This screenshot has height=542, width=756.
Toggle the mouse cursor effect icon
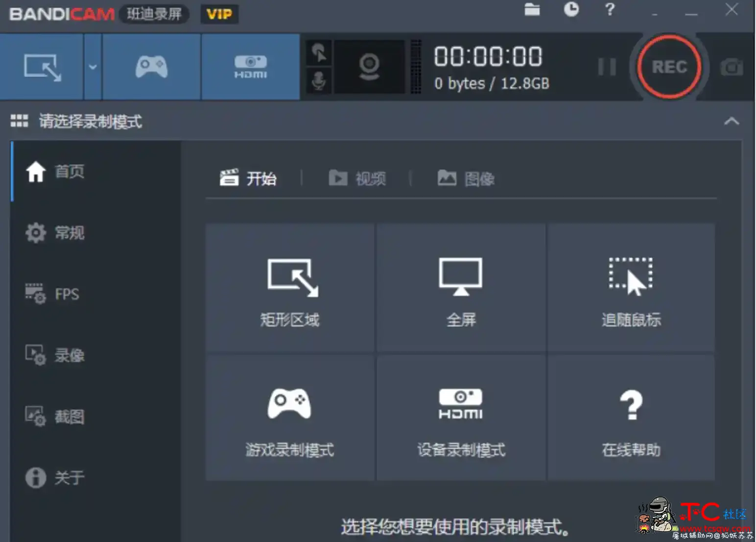click(319, 53)
